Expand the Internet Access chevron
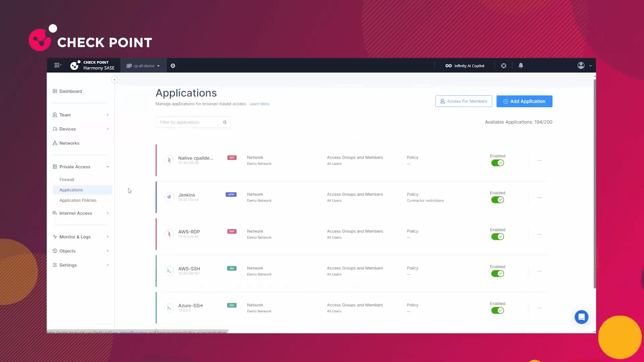644x362 pixels. [108, 213]
